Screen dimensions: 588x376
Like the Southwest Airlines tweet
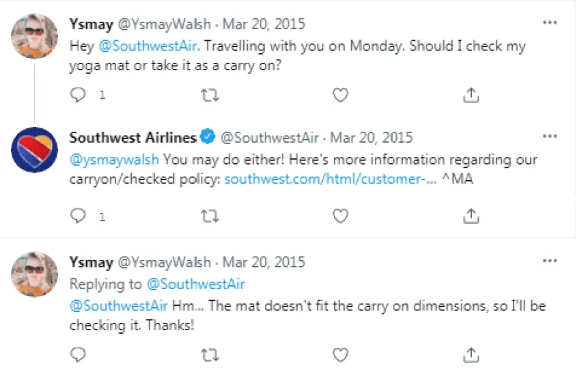(x=341, y=216)
